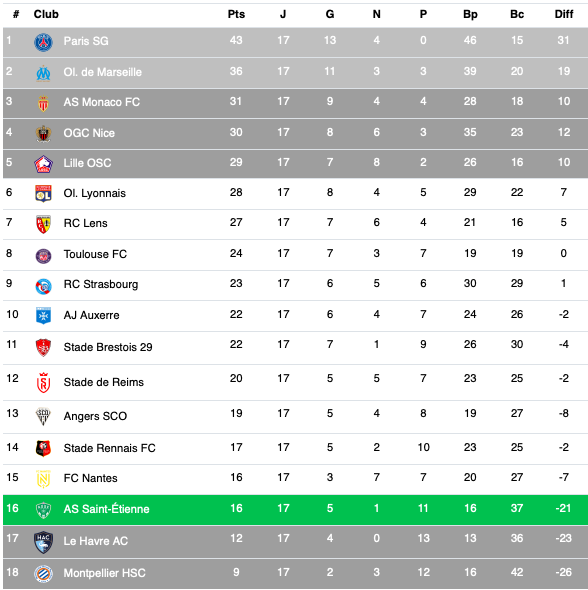
Task: Click the Le Havre AC badge
Action: [43, 542]
